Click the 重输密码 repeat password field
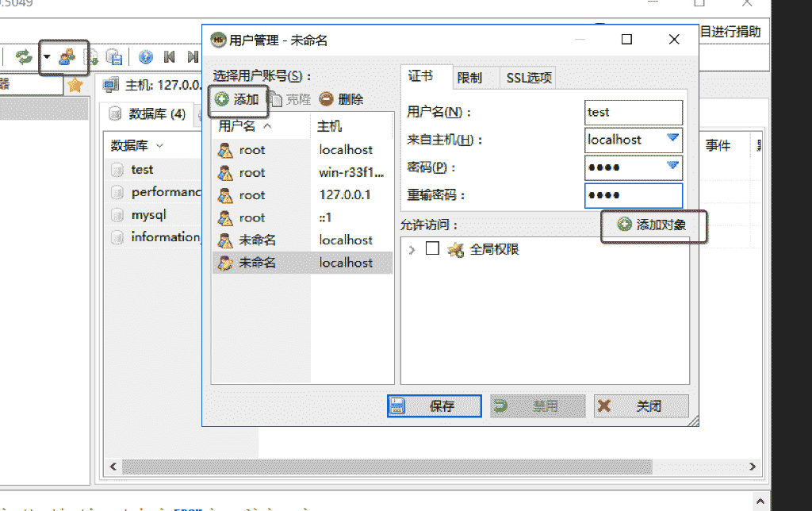Viewport: 812px width, 511px height. pos(633,195)
